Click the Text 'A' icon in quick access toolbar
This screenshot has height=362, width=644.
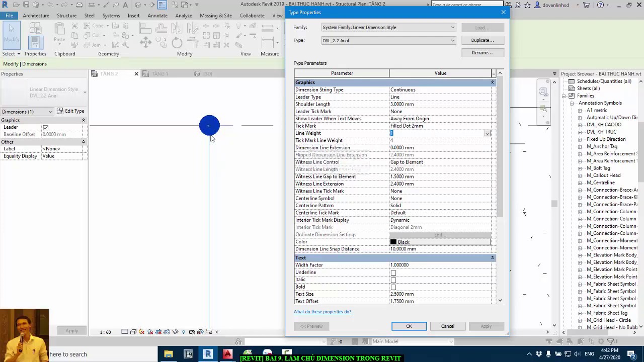[x=125, y=5]
